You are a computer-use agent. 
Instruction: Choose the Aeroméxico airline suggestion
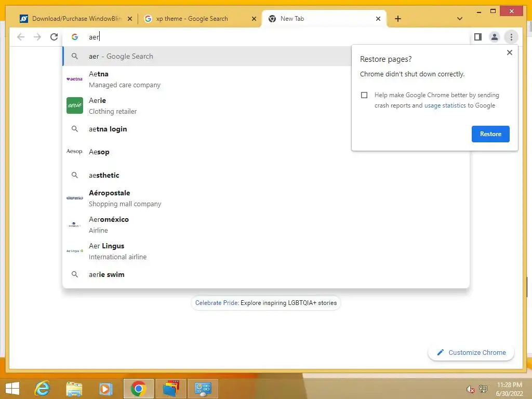click(266, 224)
